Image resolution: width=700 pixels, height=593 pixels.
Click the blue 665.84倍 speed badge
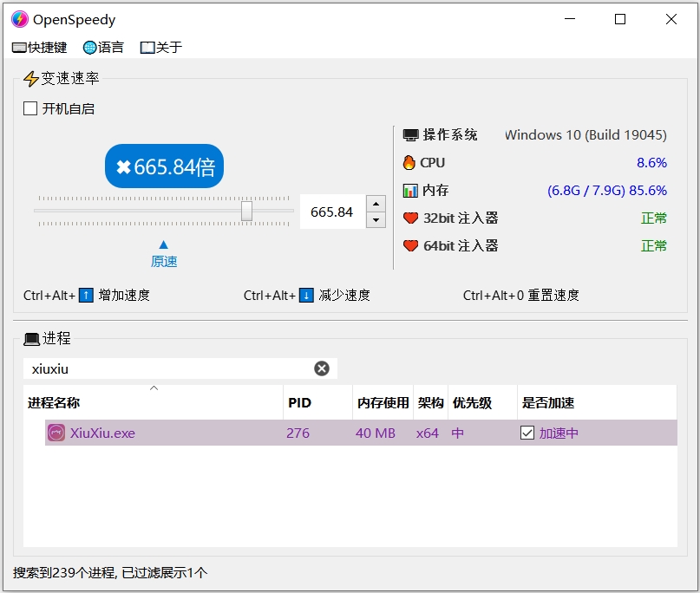point(164,166)
